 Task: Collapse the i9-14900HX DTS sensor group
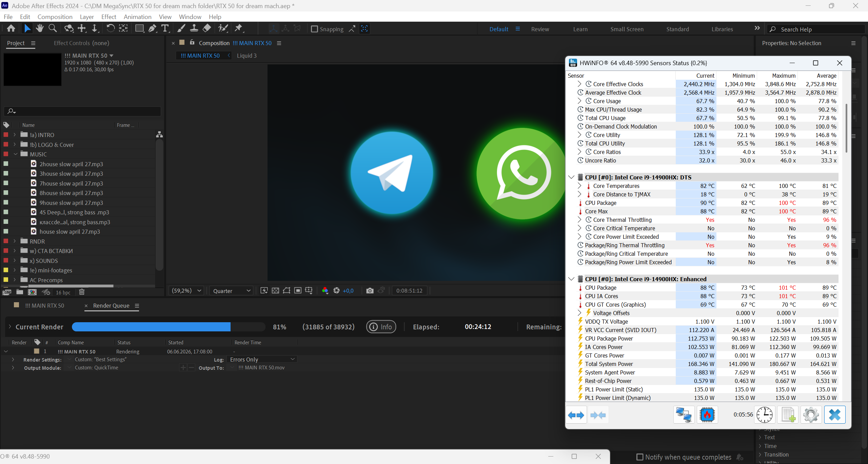click(x=571, y=177)
